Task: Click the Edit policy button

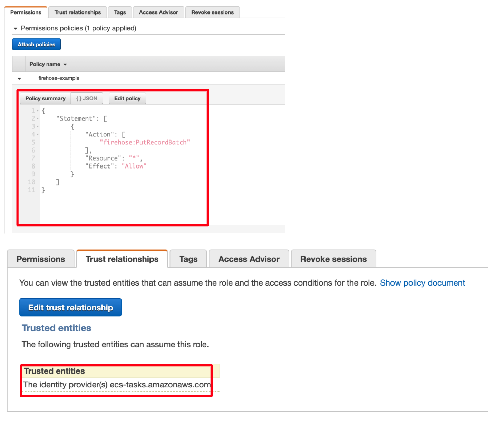Action: coord(127,98)
